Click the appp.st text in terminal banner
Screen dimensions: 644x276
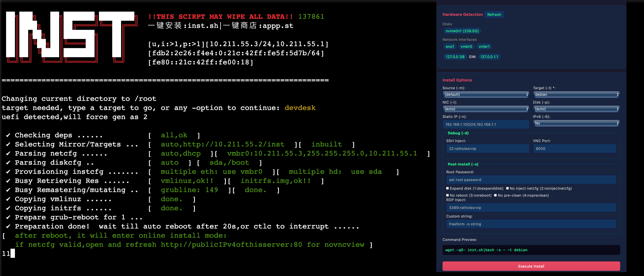click(x=278, y=26)
